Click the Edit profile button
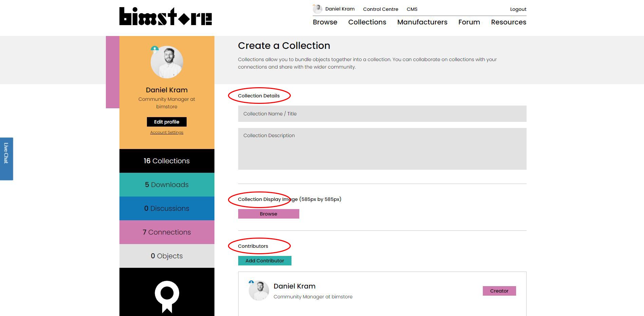The width and height of the screenshot is (644, 316). 167,122
